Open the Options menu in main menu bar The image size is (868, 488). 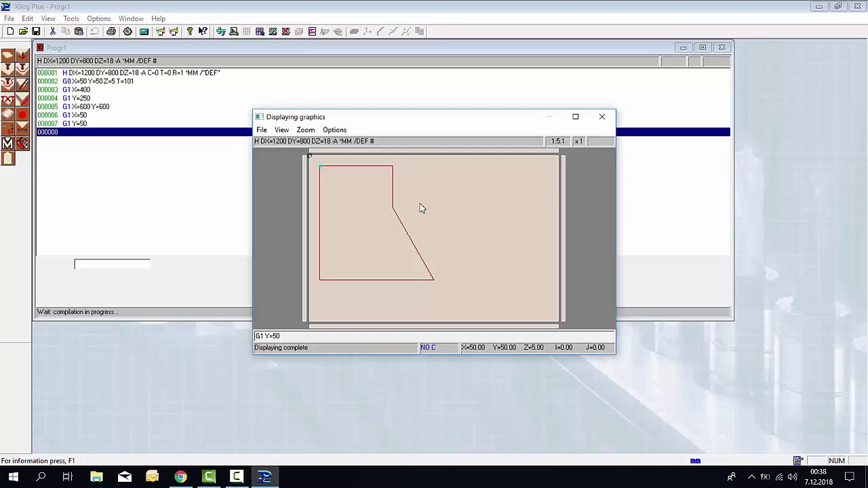pyautogui.click(x=99, y=18)
